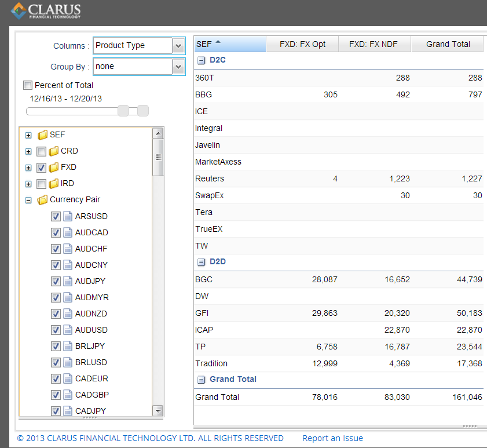Expand the SEF tree node
The width and height of the screenshot is (487, 448).
[28, 135]
